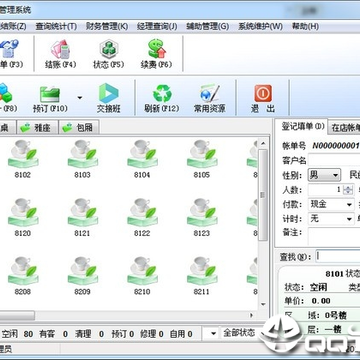Switch to the 包厢 tab
The image size is (360, 360).
[79, 127]
